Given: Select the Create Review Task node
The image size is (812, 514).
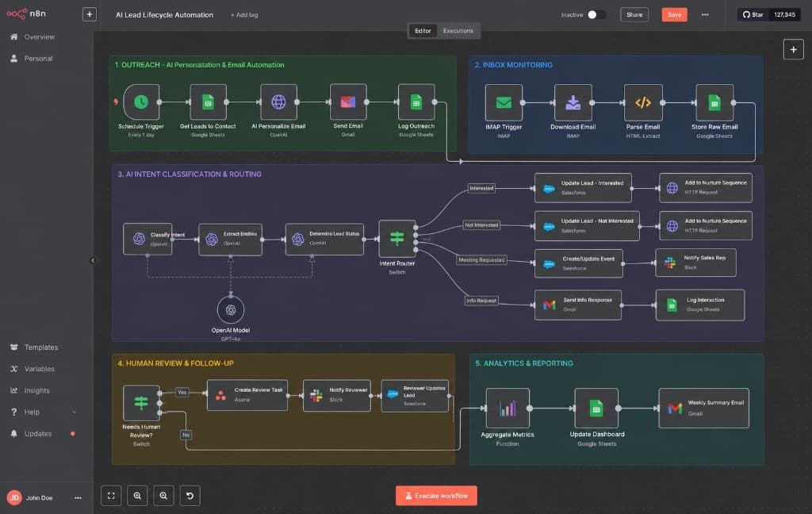Looking at the screenshot, I should (x=247, y=395).
